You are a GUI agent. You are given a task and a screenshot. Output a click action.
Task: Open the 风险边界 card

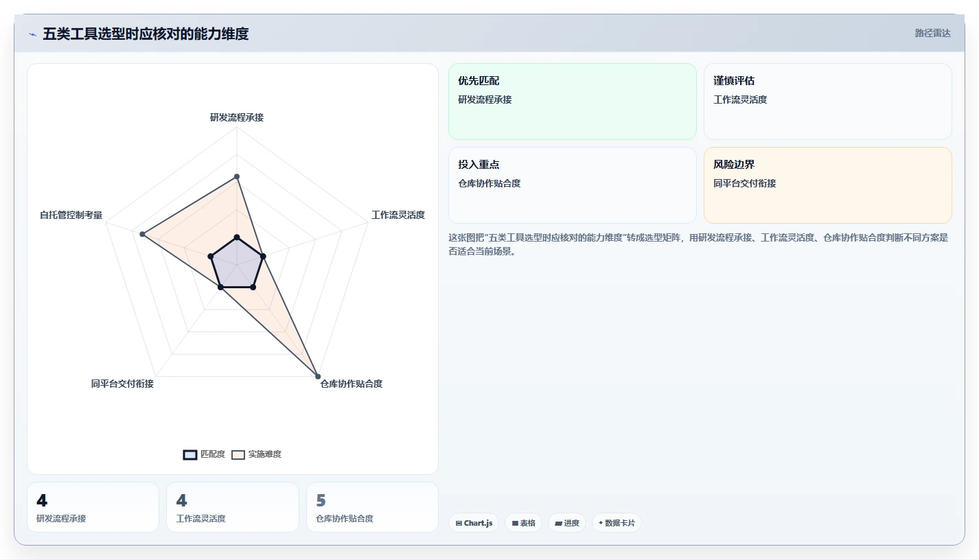[828, 185]
